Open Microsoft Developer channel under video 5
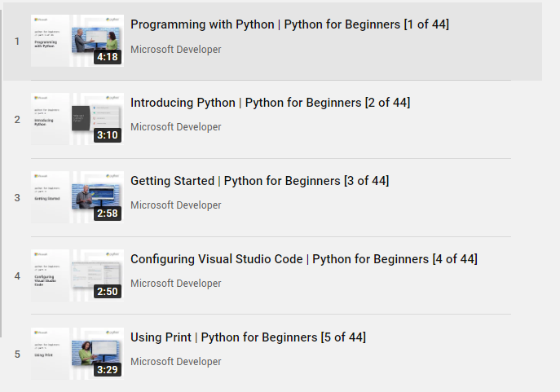Screen dimensions: 560x392 point(175,362)
